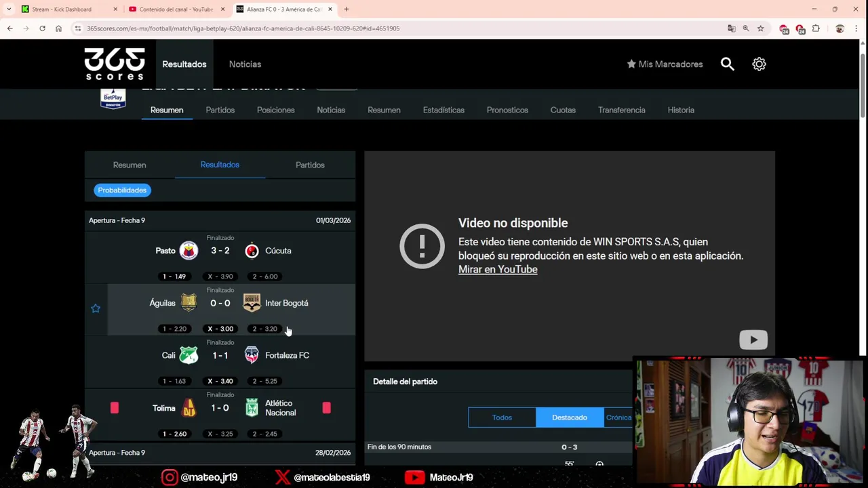Click odds X - 3.90 for Pasto match
The width and height of the screenshot is (868, 488).
220,277
